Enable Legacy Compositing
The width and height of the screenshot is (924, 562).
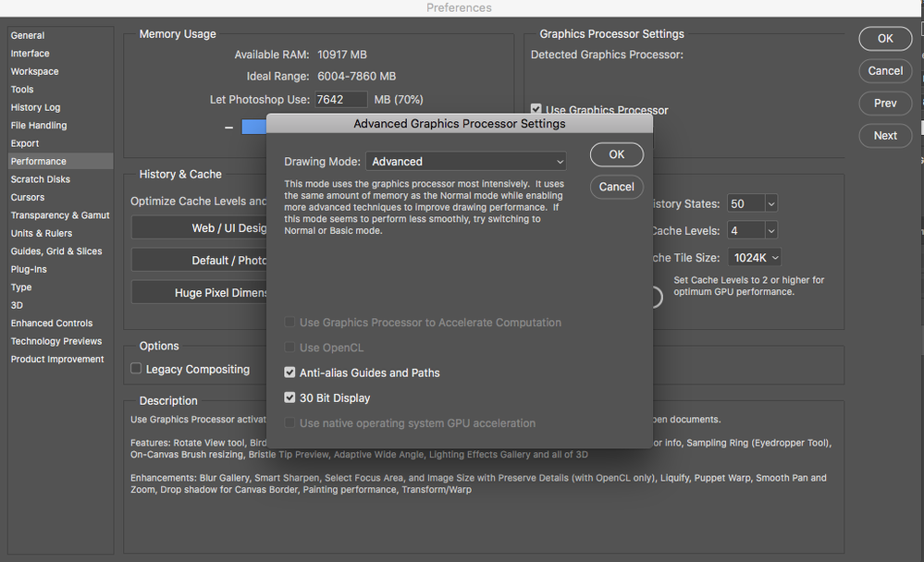click(x=136, y=368)
